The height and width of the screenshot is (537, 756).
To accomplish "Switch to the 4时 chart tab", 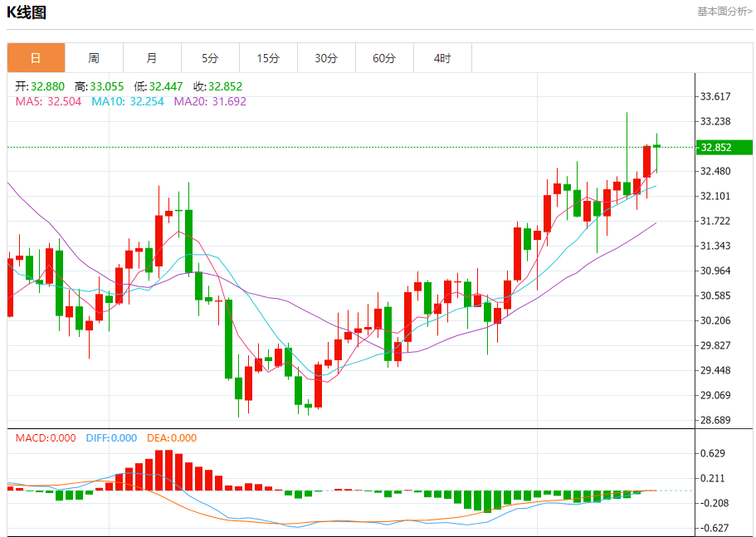I will (x=442, y=58).
